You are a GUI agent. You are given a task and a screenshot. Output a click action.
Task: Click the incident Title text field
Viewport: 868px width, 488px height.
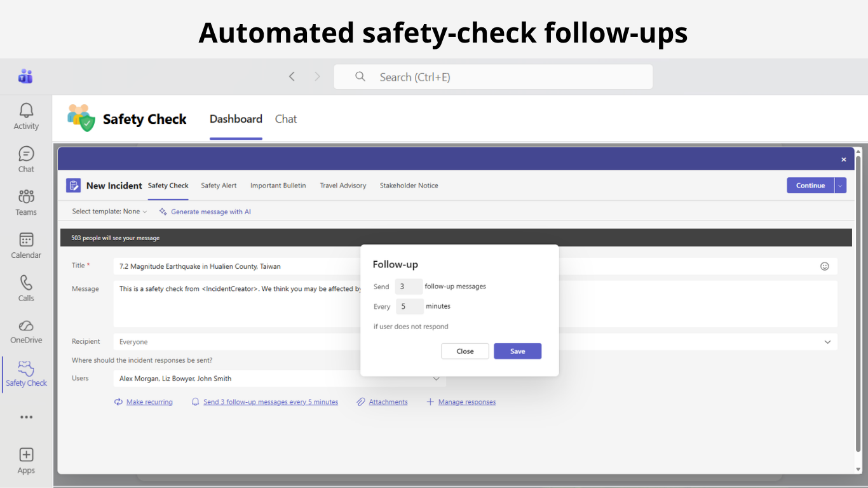coord(475,266)
